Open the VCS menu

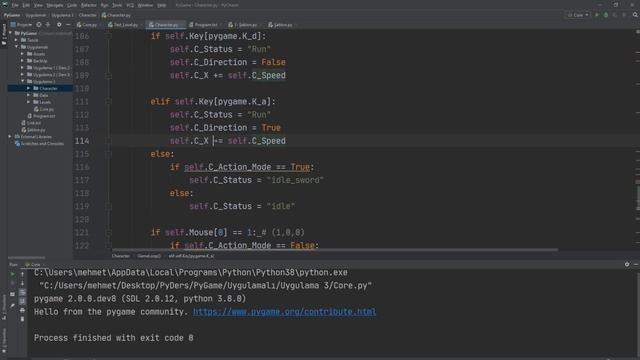(130, 5)
